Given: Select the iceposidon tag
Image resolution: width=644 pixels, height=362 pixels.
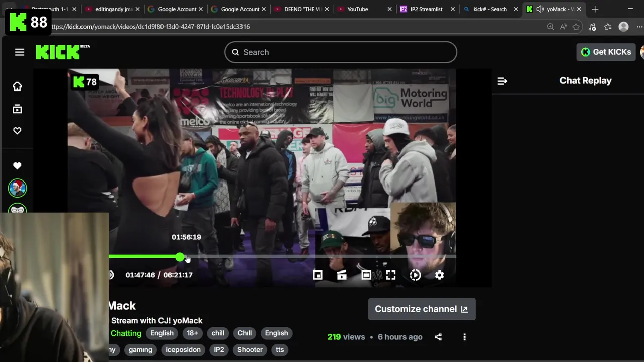Looking at the screenshot, I should (183, 350).
